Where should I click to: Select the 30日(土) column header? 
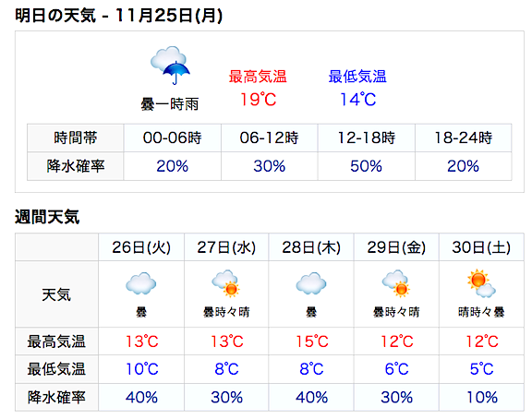[481, 247]
